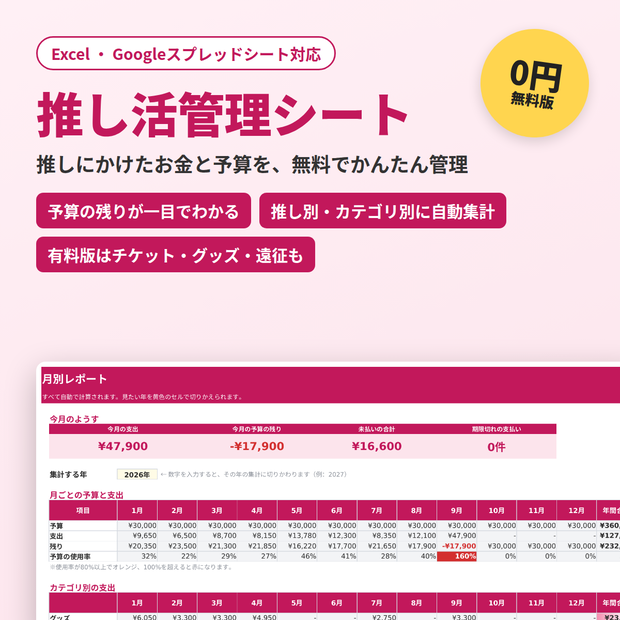Select the 有料版はチケット・グッズ・遠征も feature tag
Image resolution: width=620 pixels, height=620 pixels.
[176, 255]
